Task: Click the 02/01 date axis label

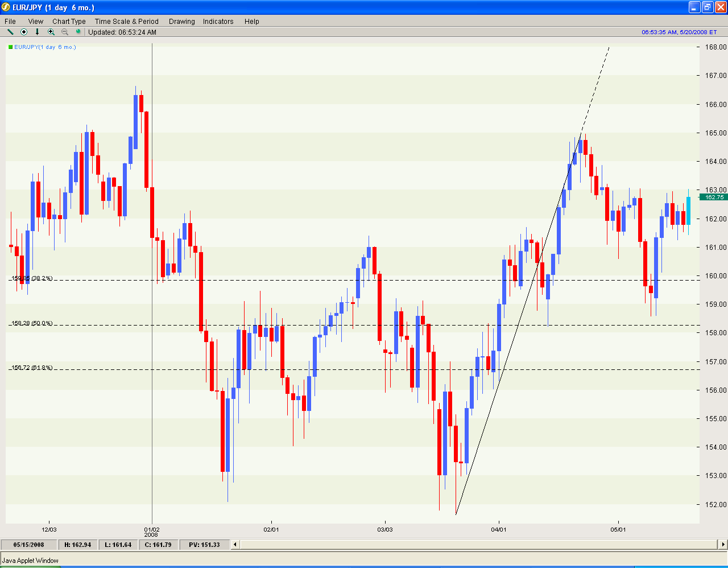Action: tap(271, 530)
